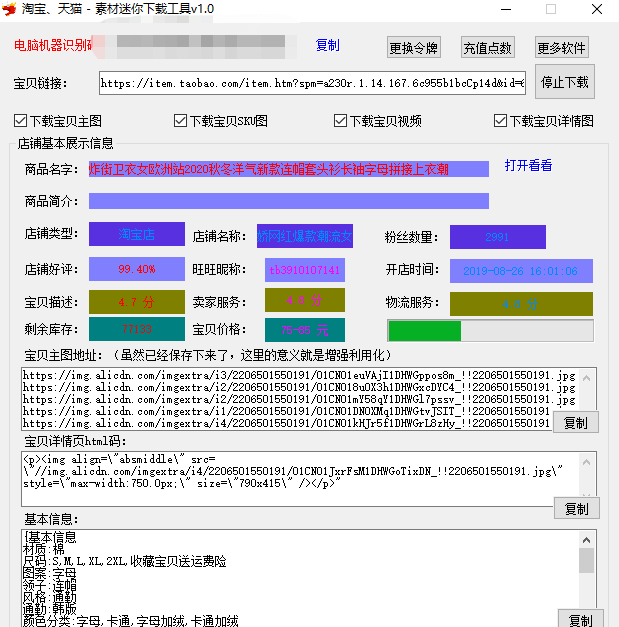Click the 宝贝链接 URL input field
Screen dimensions: 619x627
[312, 84]
